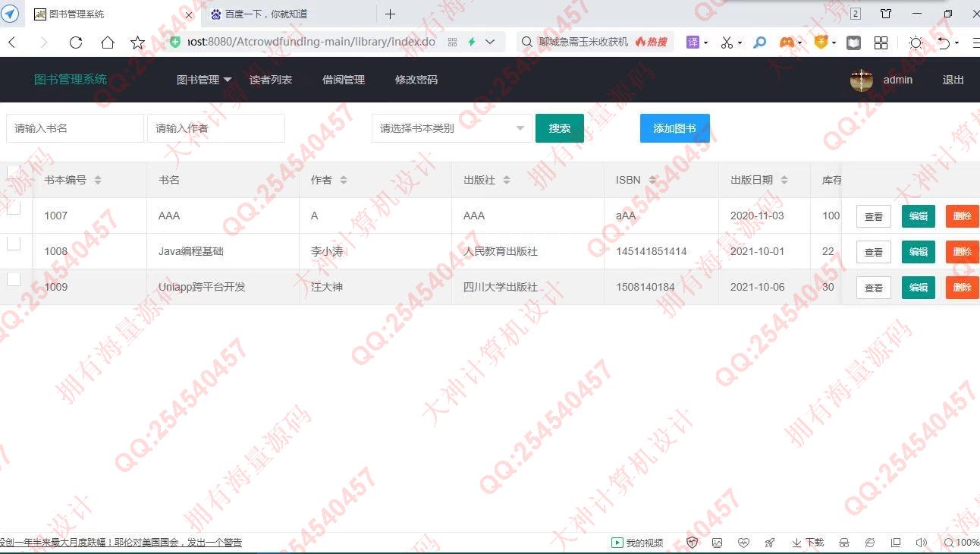This screenshot has height=554, width=980.
Task: Click the yellow shield wallet icon
Action: pyautogui.click(x=821, y=42)
